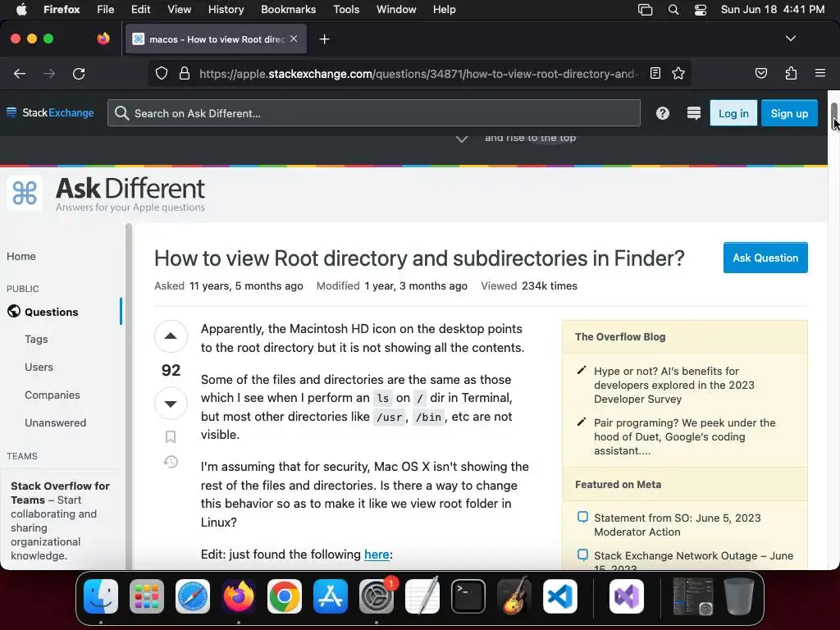Viewport: 840px width, 630px height.
Task: Click into Search on Ask Different field
Action: pos(374,113)
